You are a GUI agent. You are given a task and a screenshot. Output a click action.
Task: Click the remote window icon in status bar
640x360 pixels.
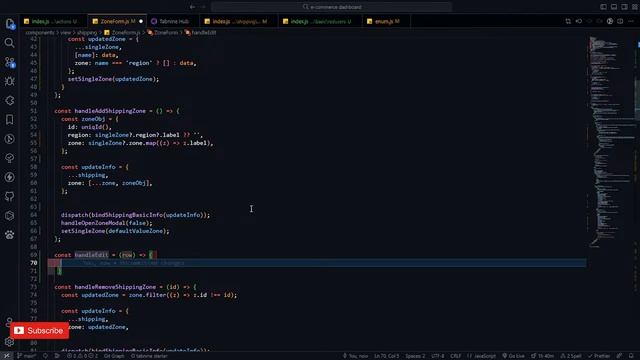click(7, 356)
